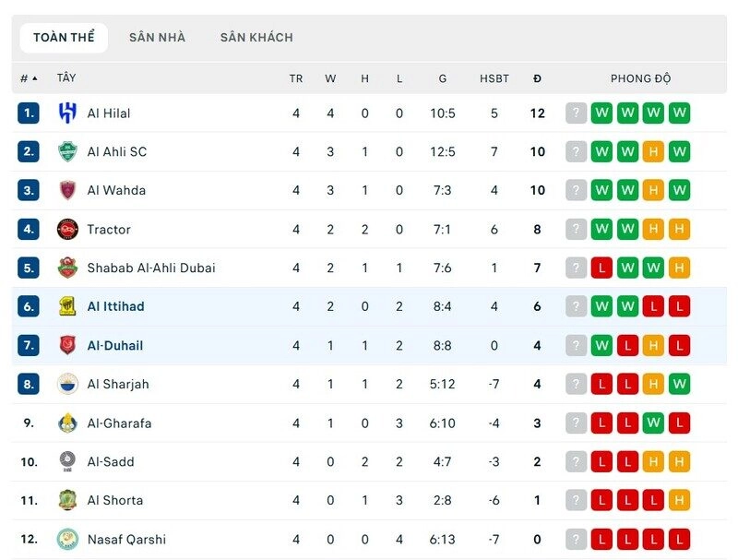Open the SÂN KHÁCH tab
738x560 pixels.
coord(256,38)
